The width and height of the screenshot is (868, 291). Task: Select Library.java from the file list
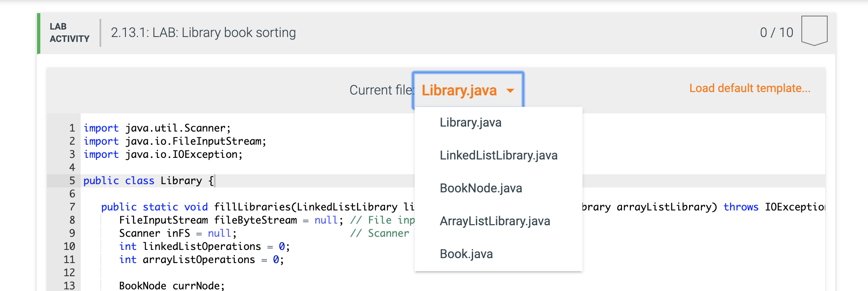point(471,122)
